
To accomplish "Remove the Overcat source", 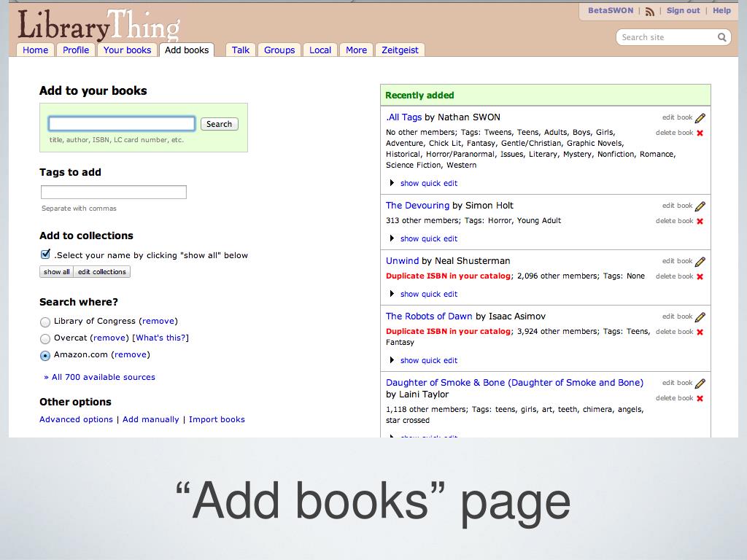I will tap(109, 338).
